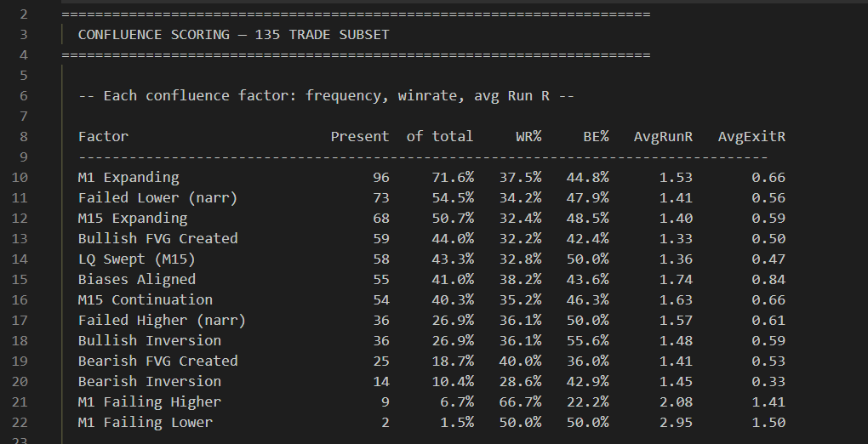Screen dimensions: 868x444
Task: Click AvgExitR 0.33 in Bearish Inversion row
Action: click(x=768, y=381)
